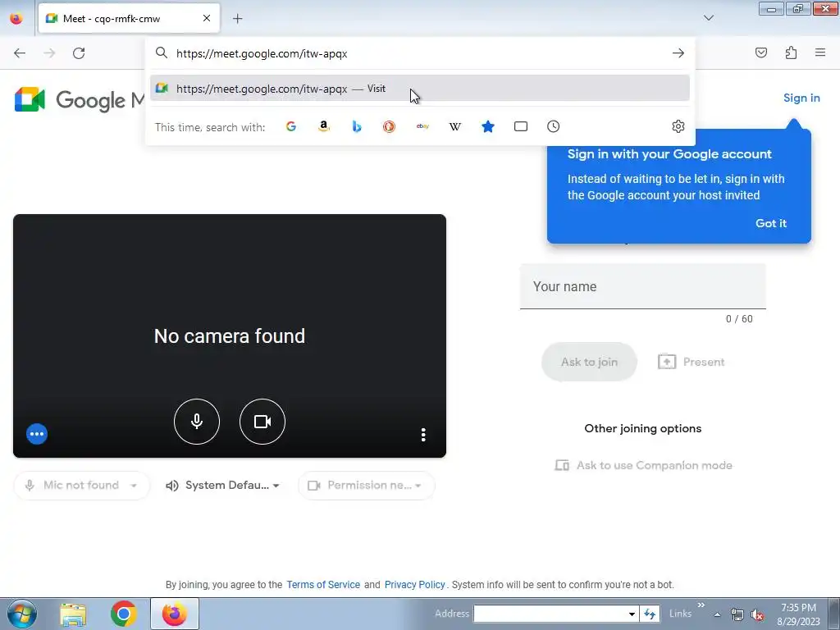Click the browser forward arrow
The height and width of the screenshot is (630, 840).
[49, 53]
